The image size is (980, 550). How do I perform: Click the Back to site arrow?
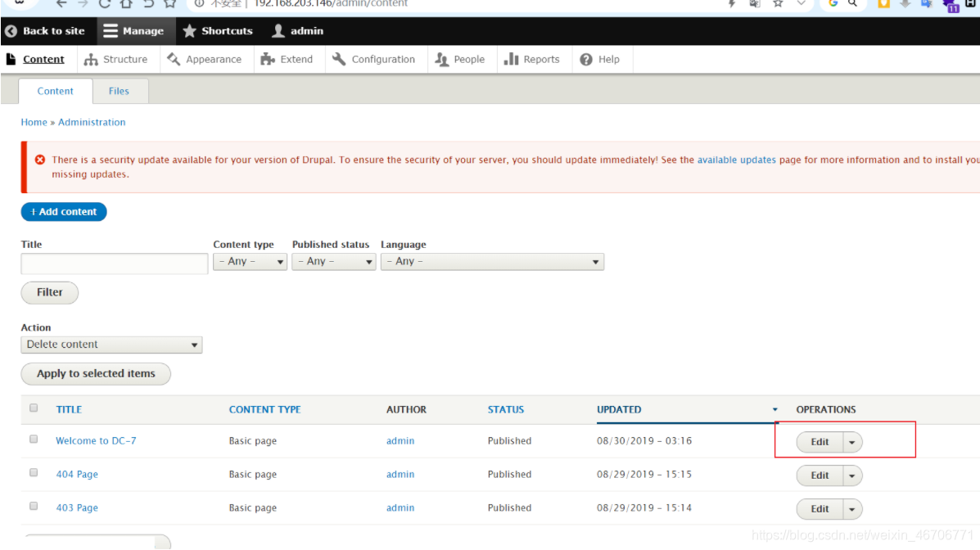point(45,30)
